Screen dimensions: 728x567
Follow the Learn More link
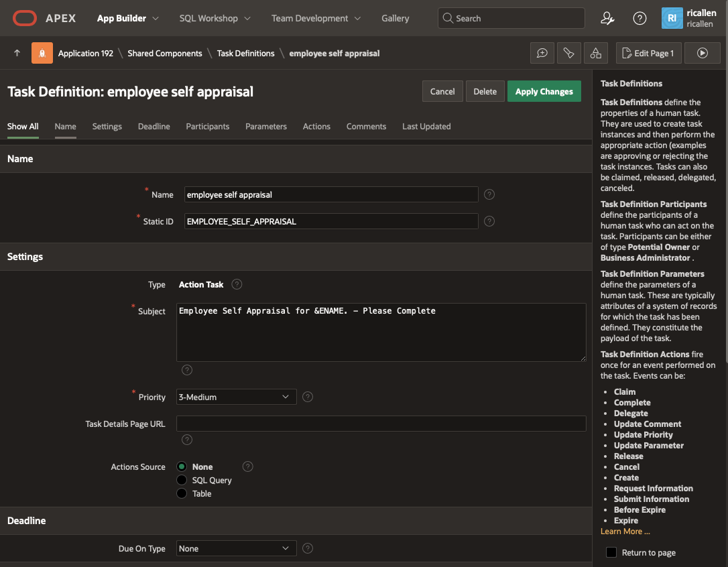(x=625, y=531)
